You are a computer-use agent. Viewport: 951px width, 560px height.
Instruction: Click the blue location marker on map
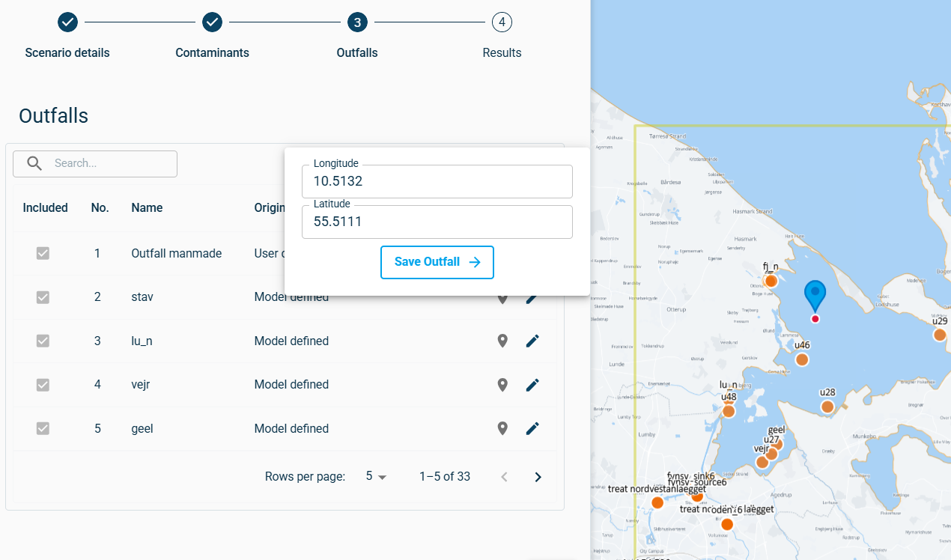815,295
